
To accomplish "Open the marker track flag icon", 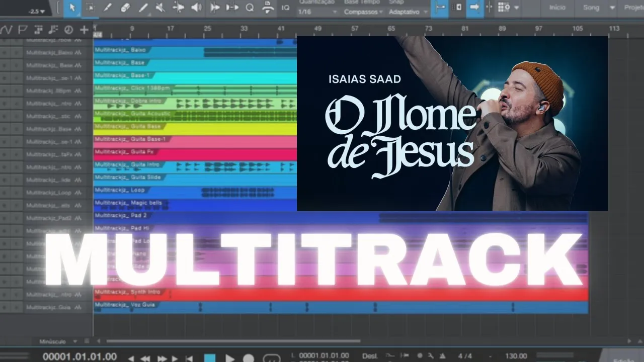I will tap(22, 30).
